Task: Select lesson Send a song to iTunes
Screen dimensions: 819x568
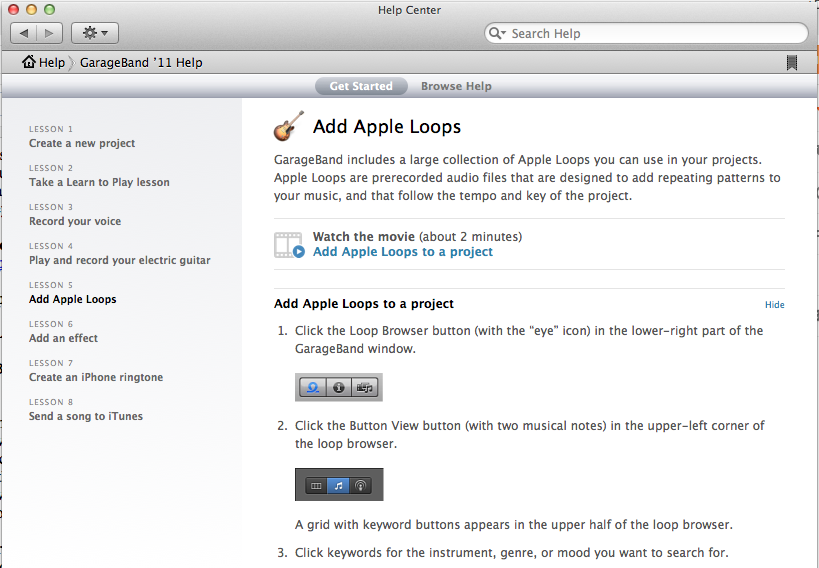Action: pyautogui.click(x=86, y=416)
